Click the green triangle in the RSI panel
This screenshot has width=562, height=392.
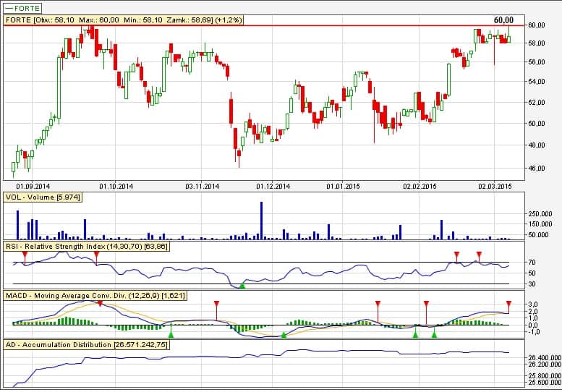point(242,286)
